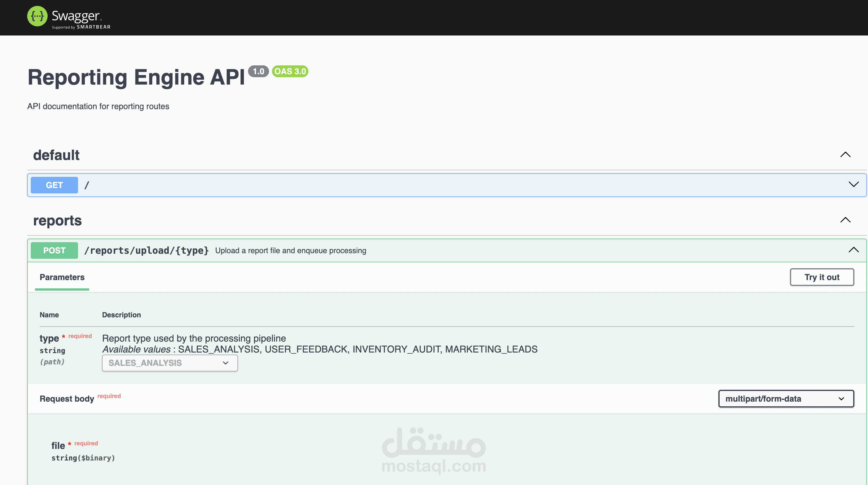Click the 'Name' column header

49,315
